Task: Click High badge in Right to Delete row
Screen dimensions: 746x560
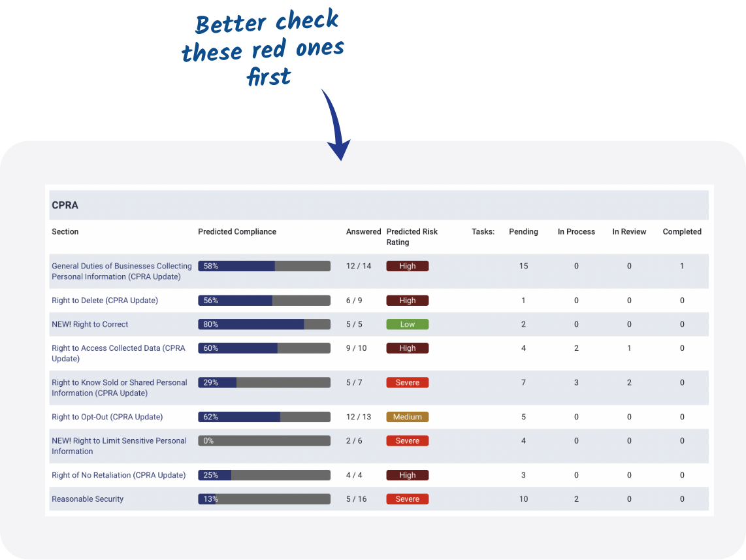Action: coord(407,301)
